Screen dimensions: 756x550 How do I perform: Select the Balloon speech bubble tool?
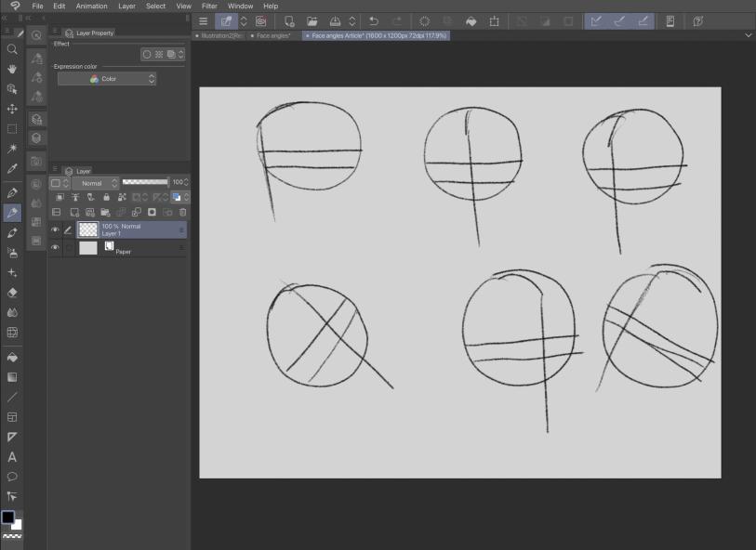(12, 478)
